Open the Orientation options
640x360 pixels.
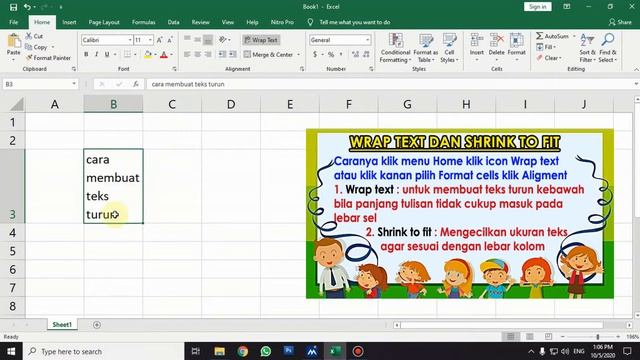tap(223, 40)
